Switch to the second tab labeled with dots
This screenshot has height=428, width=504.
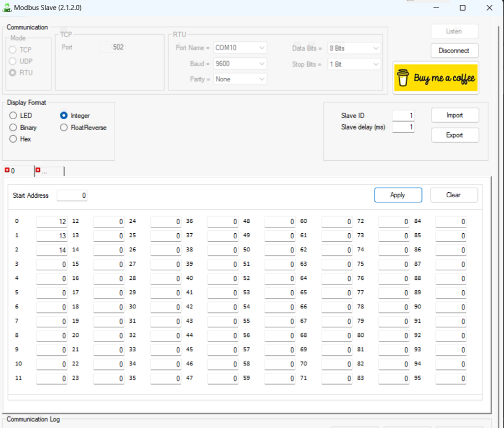(x=51, y=171)
